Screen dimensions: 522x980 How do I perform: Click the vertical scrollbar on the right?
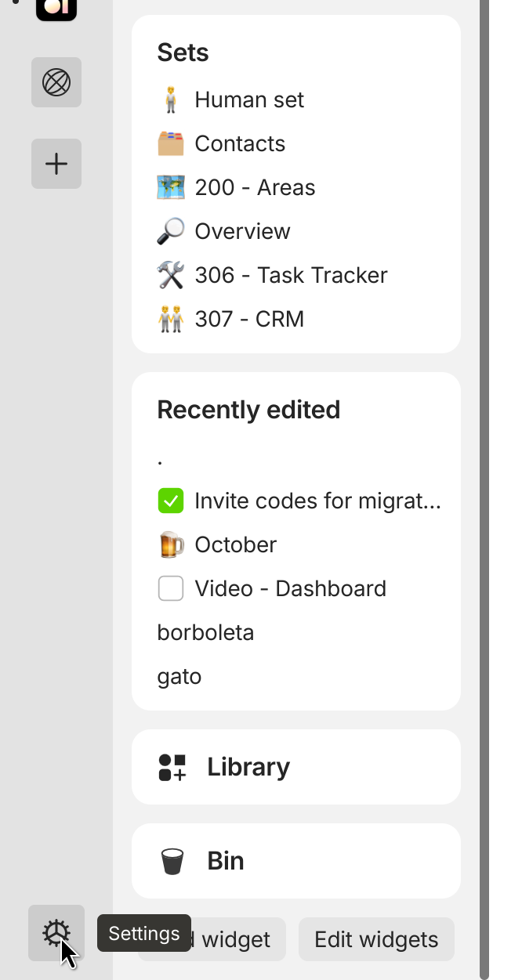(x=484, y=470)
